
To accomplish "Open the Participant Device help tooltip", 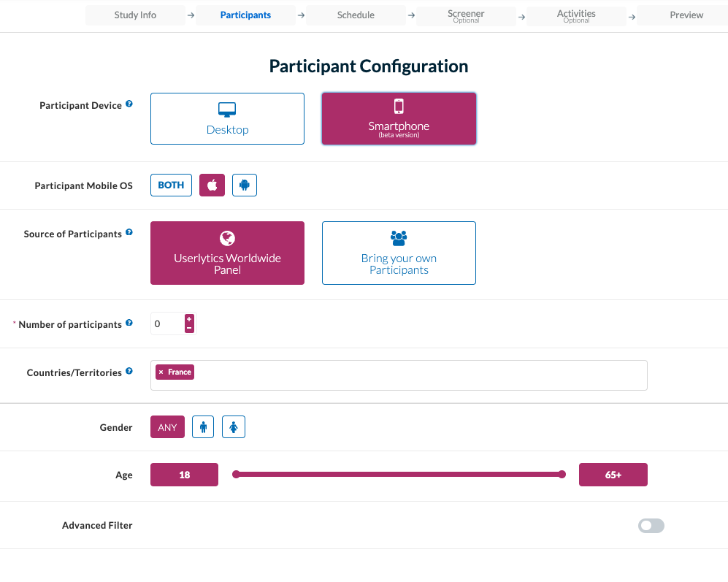I will click(130, 104).
